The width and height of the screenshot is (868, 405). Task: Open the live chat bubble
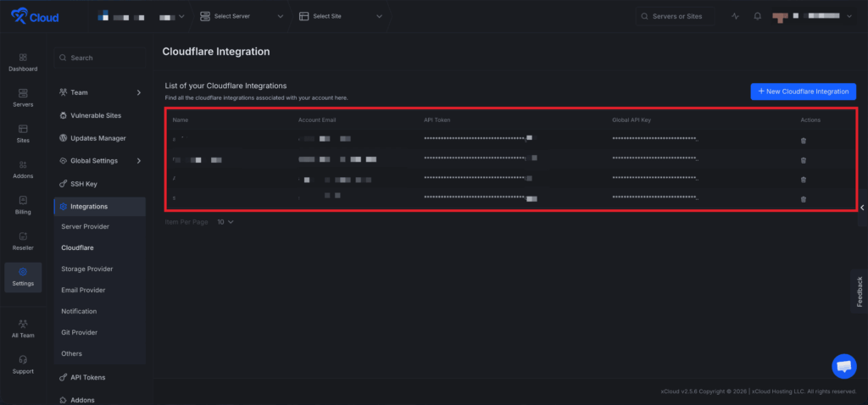[x=843, y=366]
